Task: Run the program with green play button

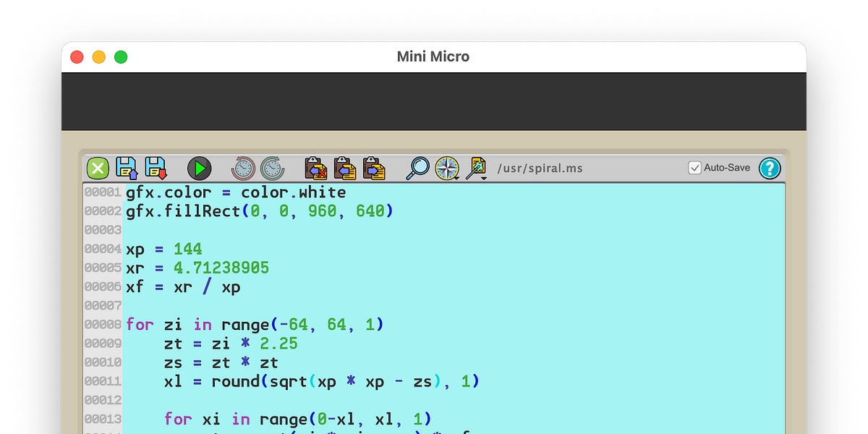Action: click(199, 169)
